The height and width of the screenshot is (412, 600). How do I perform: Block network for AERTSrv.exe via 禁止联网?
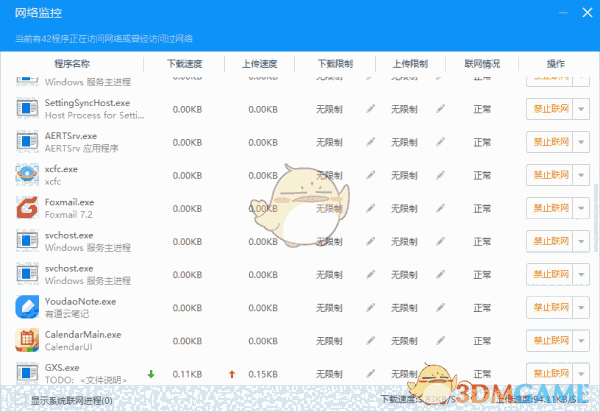(549, 142)
